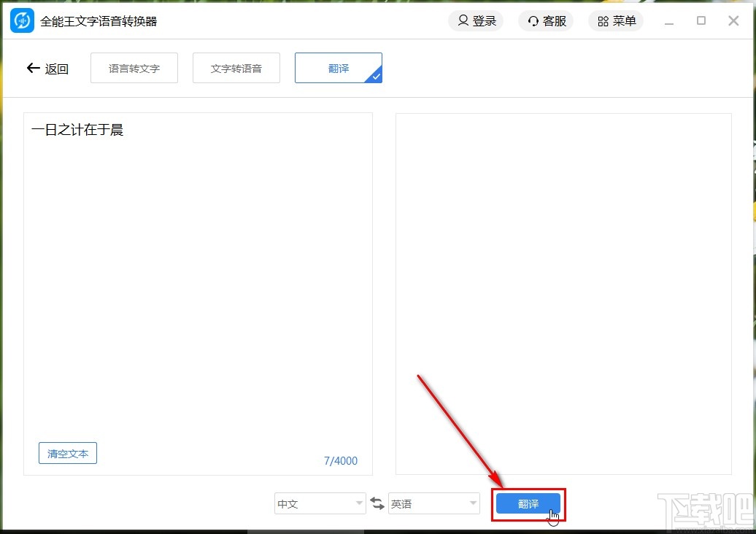The width and height of the screenshot is (756, 534).
Task: Switch to the 语言转文字 tab
Action: click(x=134, y=67)
